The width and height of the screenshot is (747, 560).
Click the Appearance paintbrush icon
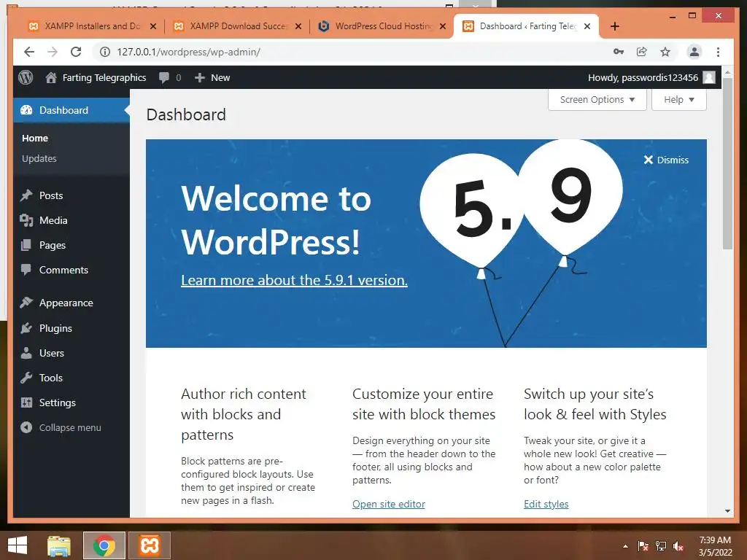click(x=26, y=303)
